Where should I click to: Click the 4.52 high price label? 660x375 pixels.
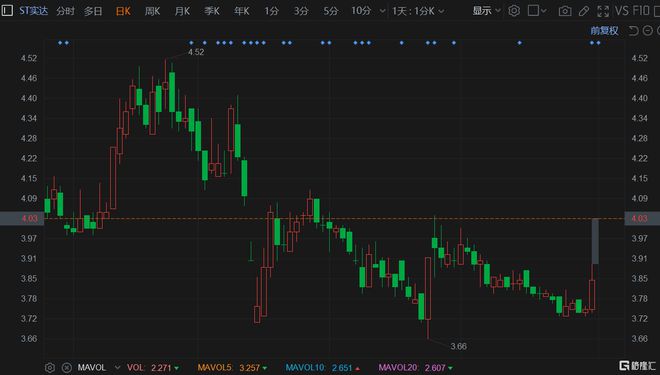click(x=196, y=52)
